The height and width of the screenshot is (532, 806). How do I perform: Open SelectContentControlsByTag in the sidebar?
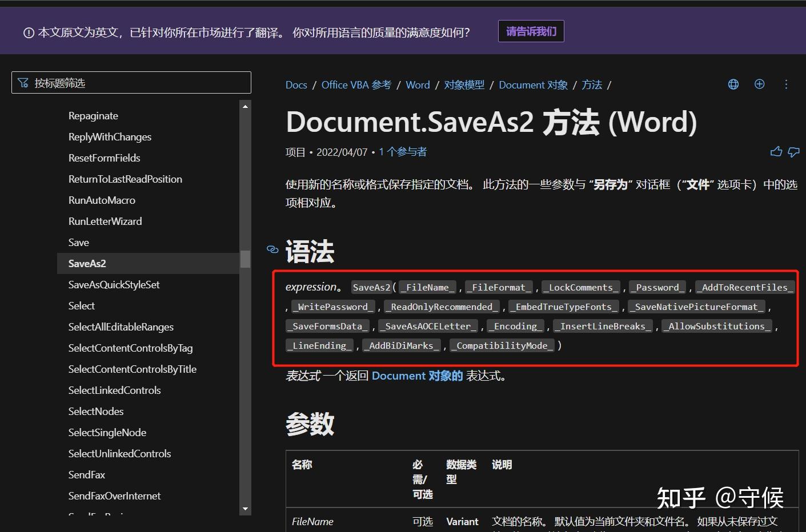130,348
